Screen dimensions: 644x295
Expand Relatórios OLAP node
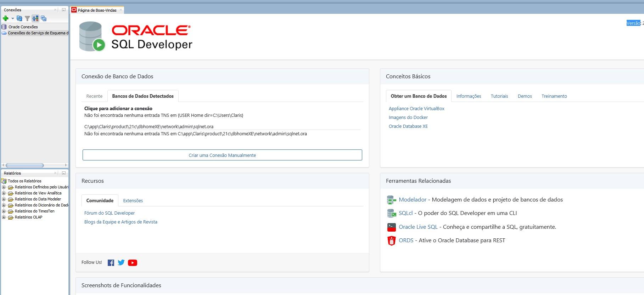pyautogui.click(x=4, y=217)
